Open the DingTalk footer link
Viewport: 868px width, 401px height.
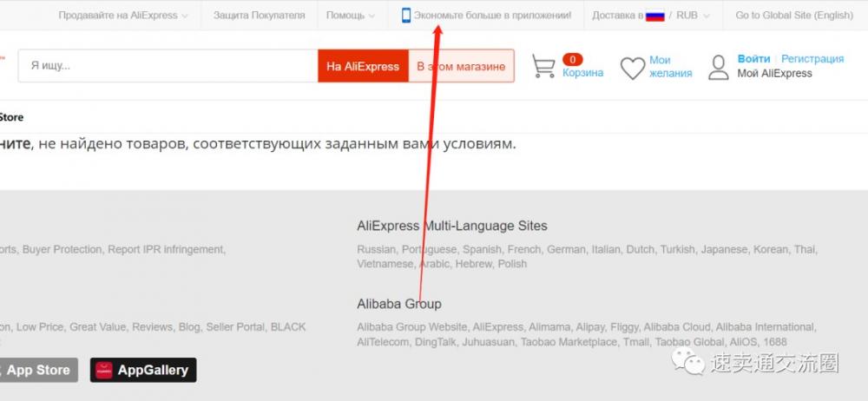[437, 342]
